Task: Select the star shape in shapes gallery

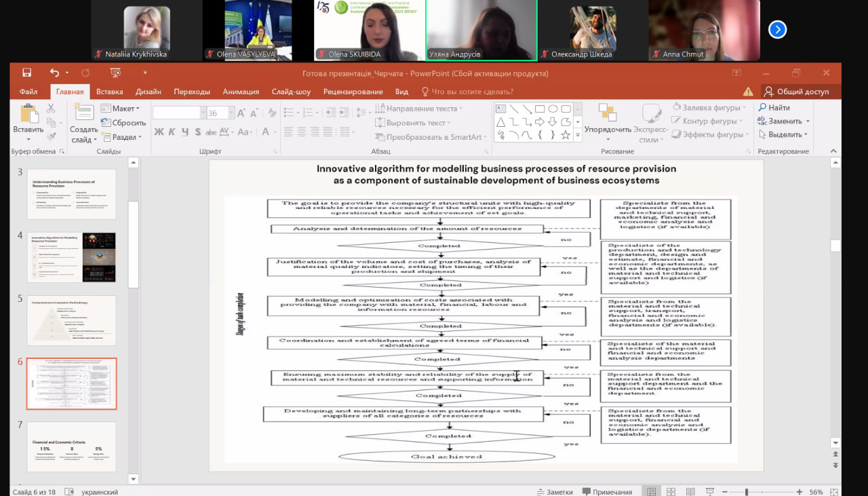Action: click(566, 135)
